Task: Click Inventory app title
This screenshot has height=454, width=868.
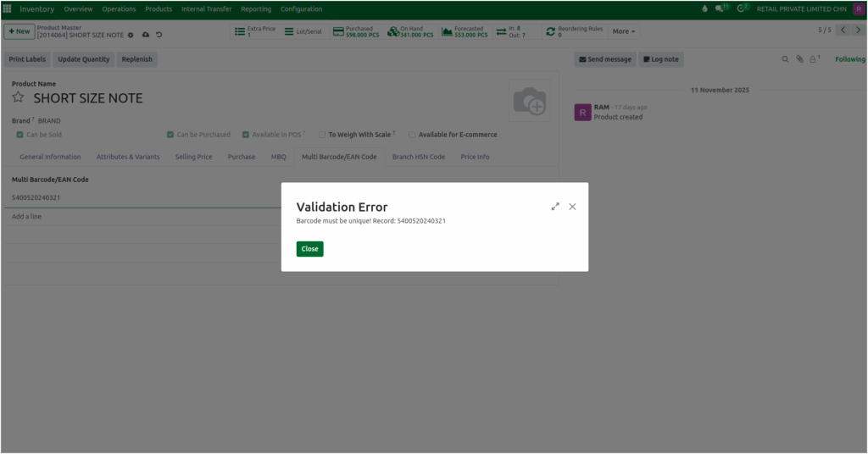Action: [37, 8]
